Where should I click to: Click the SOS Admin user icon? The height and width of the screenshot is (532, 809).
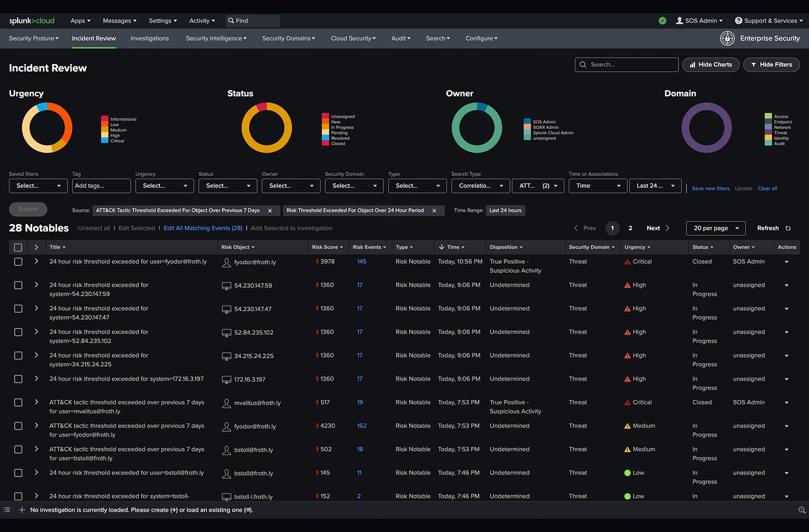point(679,21)
